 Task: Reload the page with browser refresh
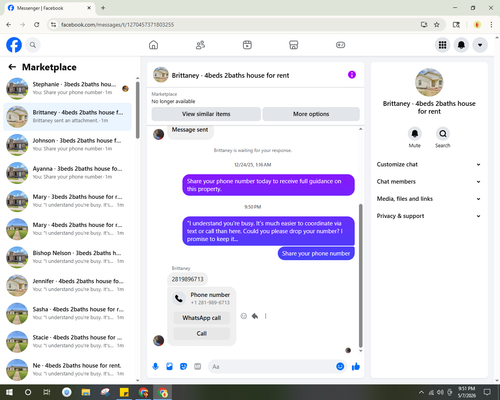[x=37, y=25]
